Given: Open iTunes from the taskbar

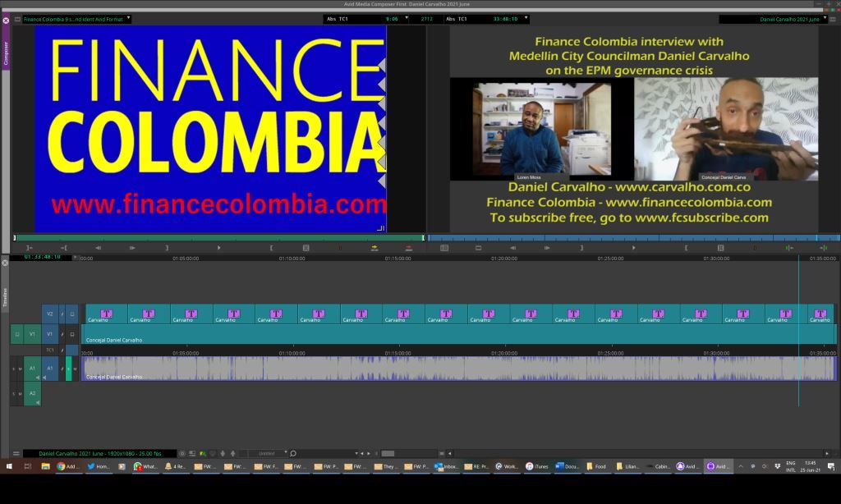Looking at the screenshot, I should pos(537,466).
